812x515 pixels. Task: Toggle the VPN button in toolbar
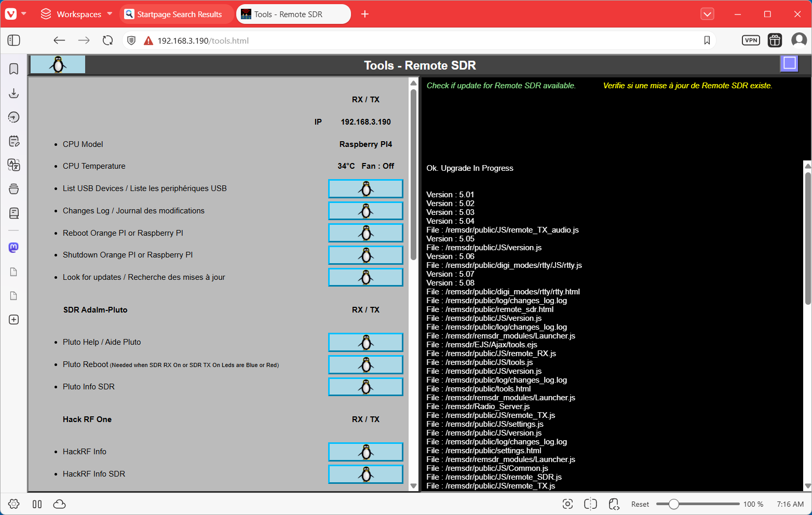click(751, 40)
